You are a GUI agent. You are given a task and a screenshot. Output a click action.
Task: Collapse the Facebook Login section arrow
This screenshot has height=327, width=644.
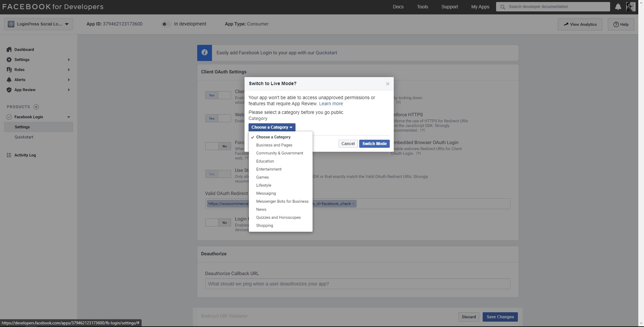coord(69,117)
